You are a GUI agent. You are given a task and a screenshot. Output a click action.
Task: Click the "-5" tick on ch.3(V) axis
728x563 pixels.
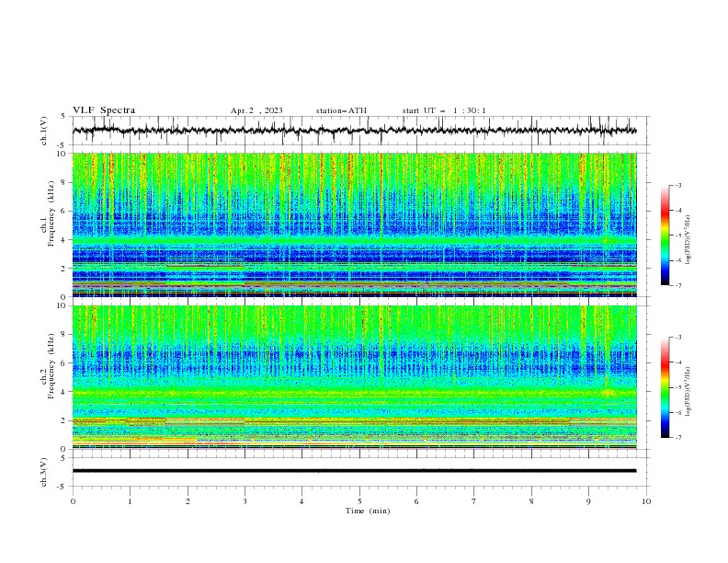point(63,487)
